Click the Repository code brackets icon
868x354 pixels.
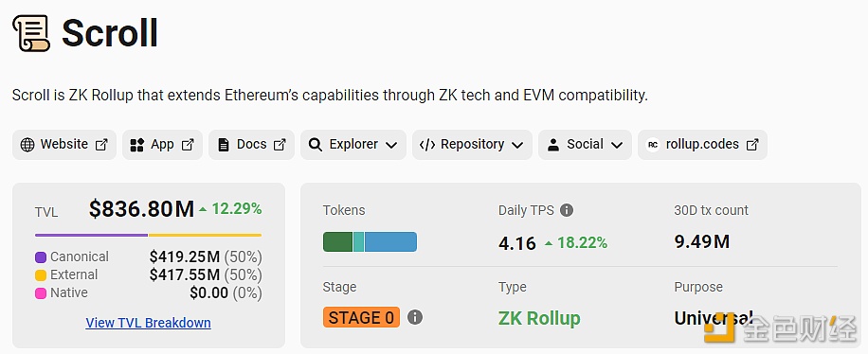coord(426,145)
